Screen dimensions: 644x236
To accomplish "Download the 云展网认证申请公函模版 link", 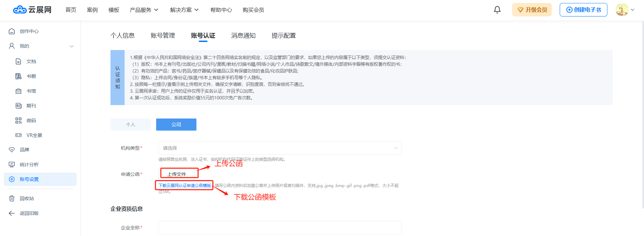I will tap(185, 186).
